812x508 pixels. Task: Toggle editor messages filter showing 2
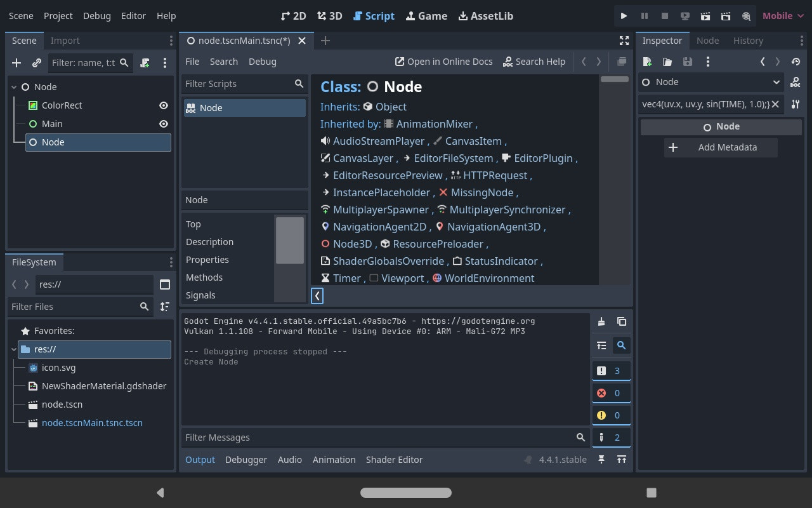(612, 438)
